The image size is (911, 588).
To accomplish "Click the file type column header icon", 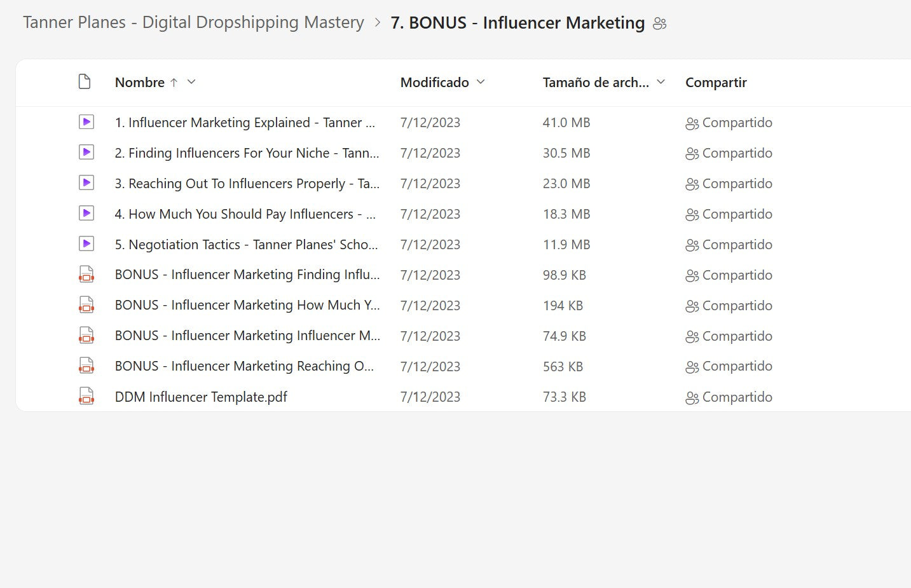I will (85, 82).
